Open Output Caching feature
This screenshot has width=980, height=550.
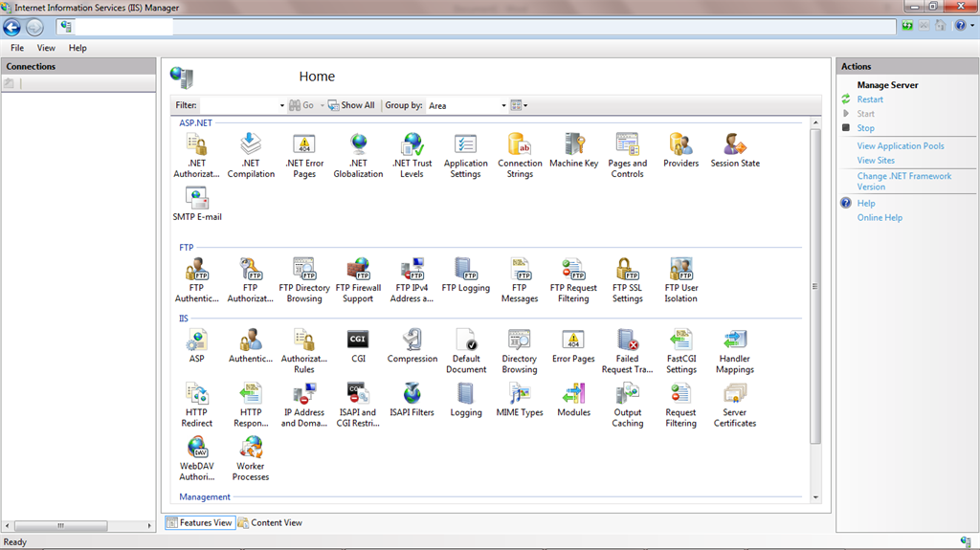tap(627, 405)
